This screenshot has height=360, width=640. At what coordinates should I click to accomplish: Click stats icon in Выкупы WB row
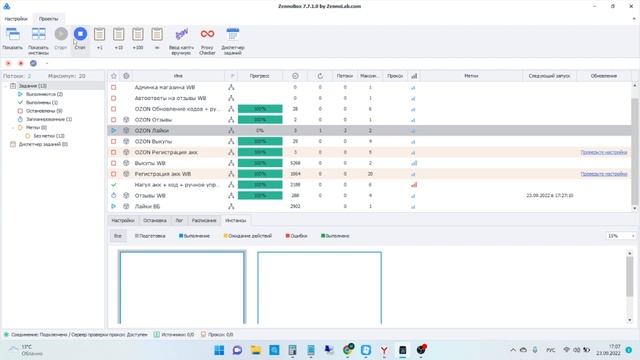(414, 163)
